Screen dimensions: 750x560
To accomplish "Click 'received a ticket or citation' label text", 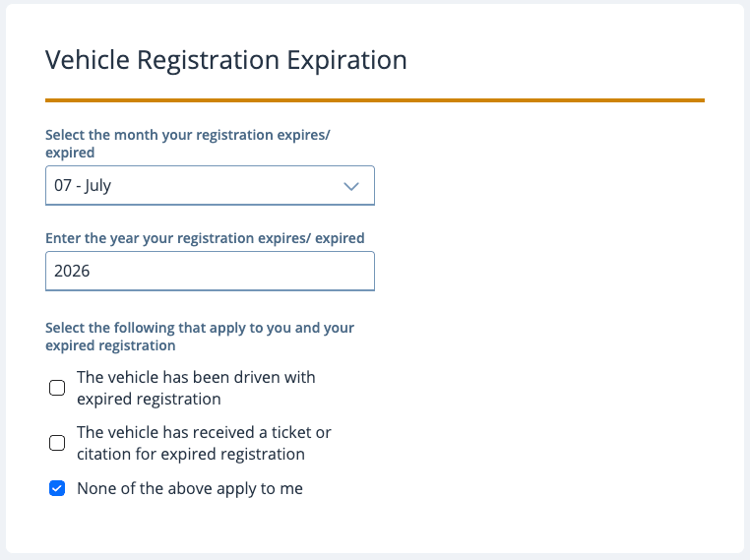I will point(205,443).
